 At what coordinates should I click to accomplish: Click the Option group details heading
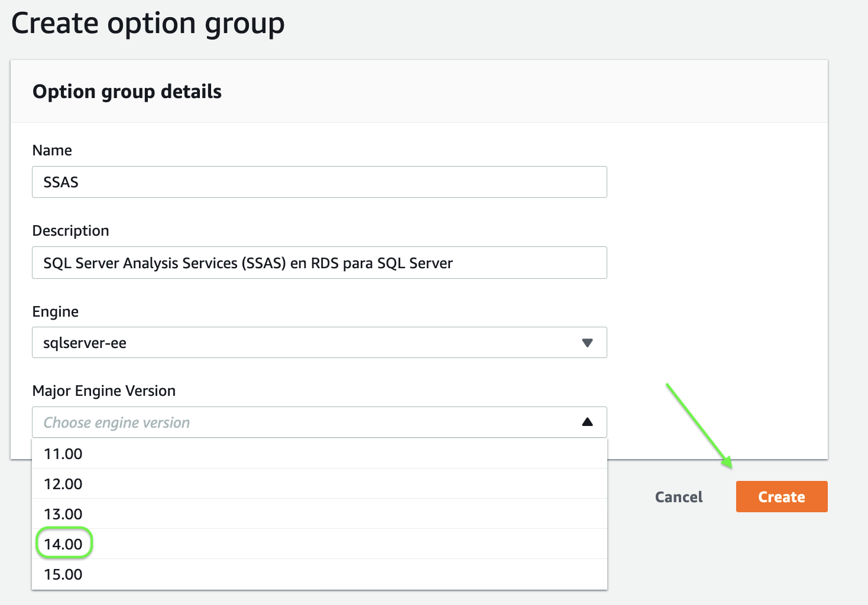click(x=127, y=92)
